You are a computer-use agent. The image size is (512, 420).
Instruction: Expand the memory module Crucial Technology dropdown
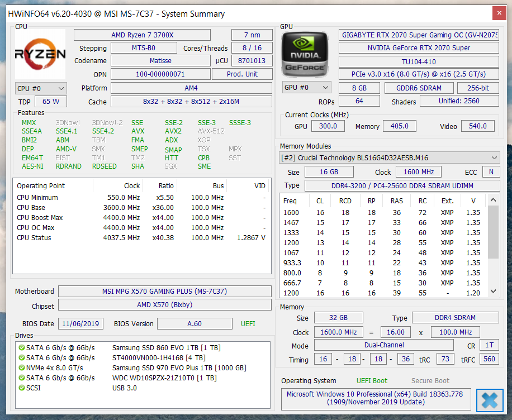coord(389,158)
